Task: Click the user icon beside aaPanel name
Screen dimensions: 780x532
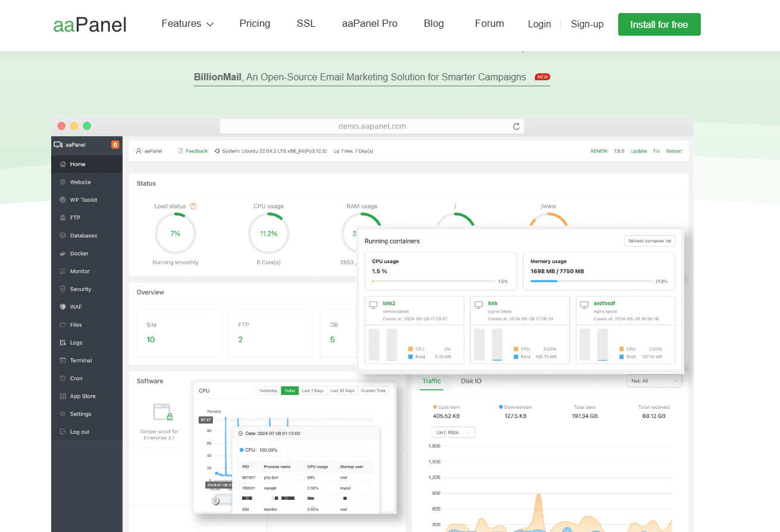Action: pyautogui.click(x=139, y=151)
